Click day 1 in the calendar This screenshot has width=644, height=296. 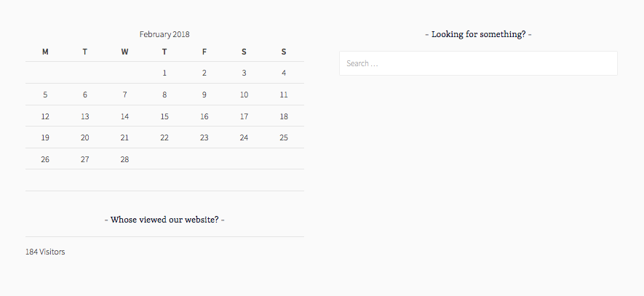coord(164,73)
